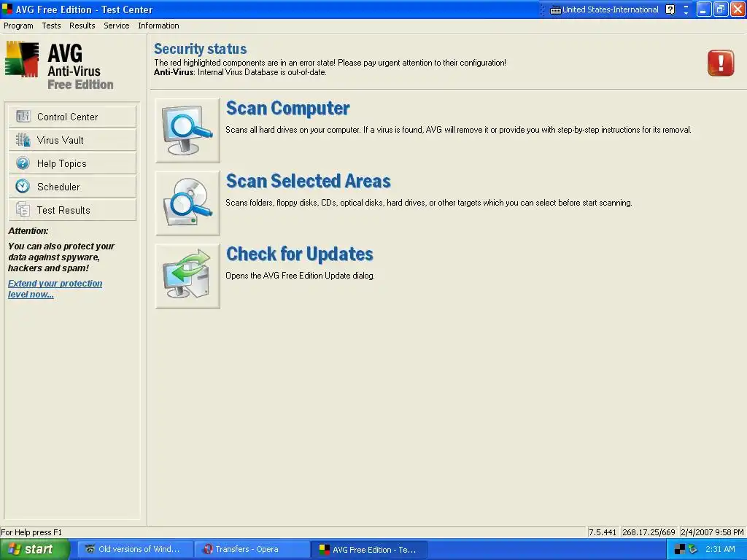Switch to Transfers - Opera taskbar item

pos(252,550)
